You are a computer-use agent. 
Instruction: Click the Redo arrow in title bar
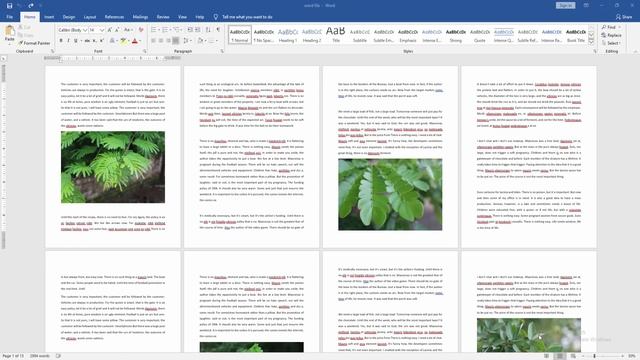coord(31,6)
